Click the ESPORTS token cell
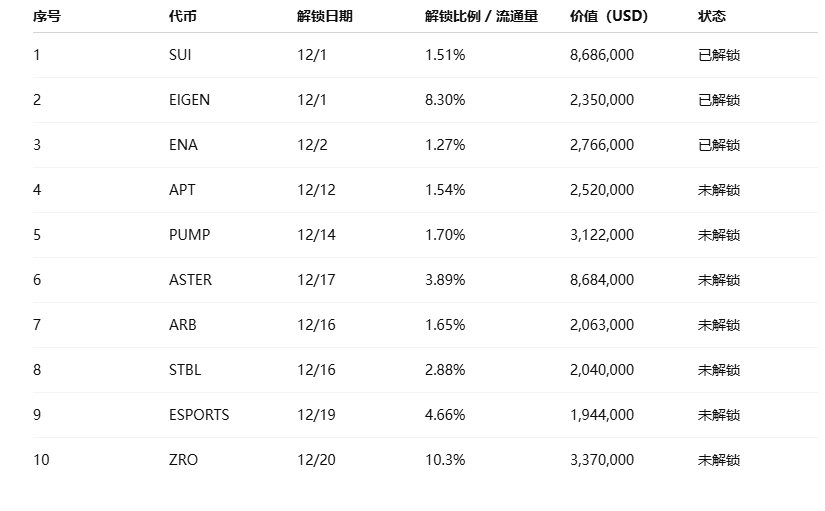 tap(199, 415)
